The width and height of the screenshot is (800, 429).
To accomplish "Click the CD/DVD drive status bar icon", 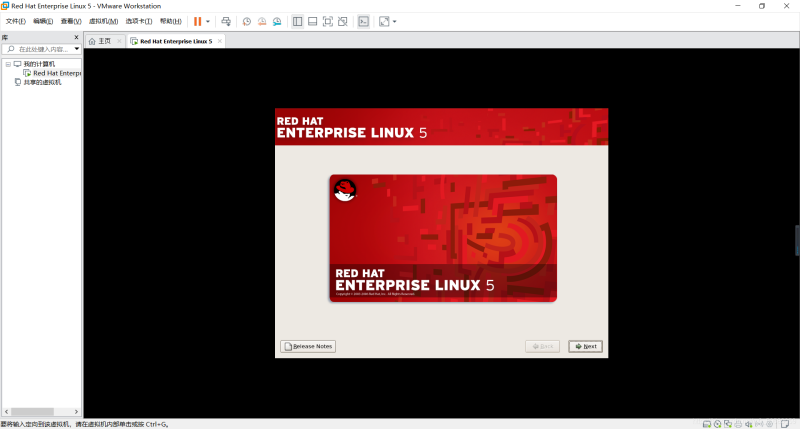I will (717, 424).
